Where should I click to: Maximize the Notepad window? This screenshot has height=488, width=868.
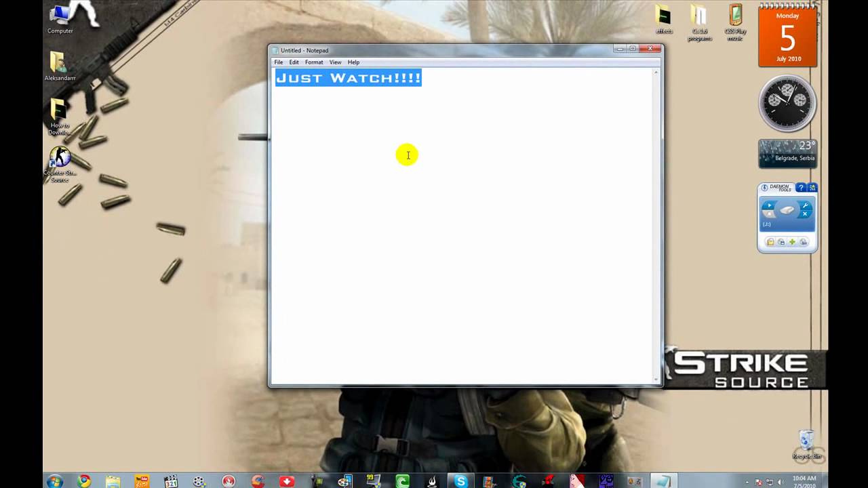click(x=633, y=49)
